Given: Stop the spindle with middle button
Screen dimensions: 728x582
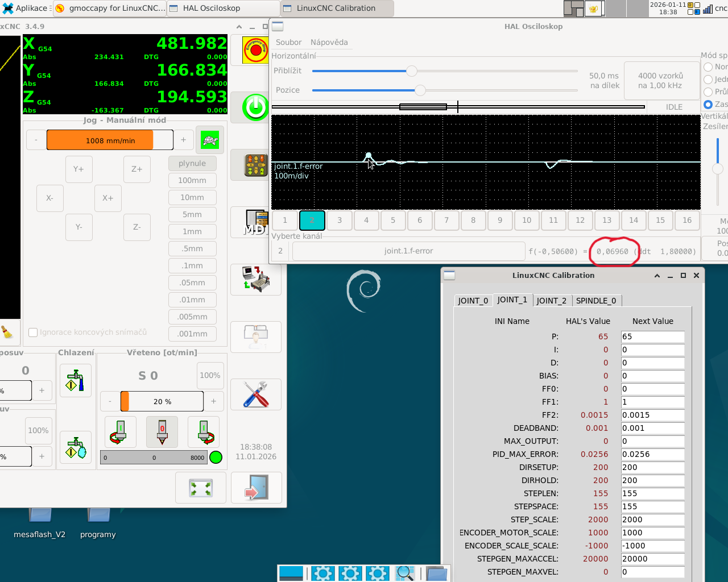Looking at the screenshot, I should coord(162,432).
